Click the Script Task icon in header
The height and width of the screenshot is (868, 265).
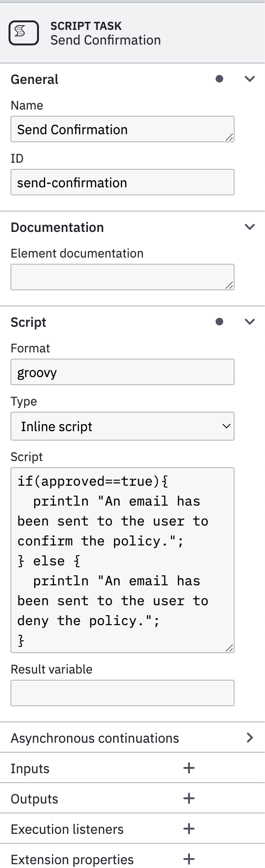[24, 33]
